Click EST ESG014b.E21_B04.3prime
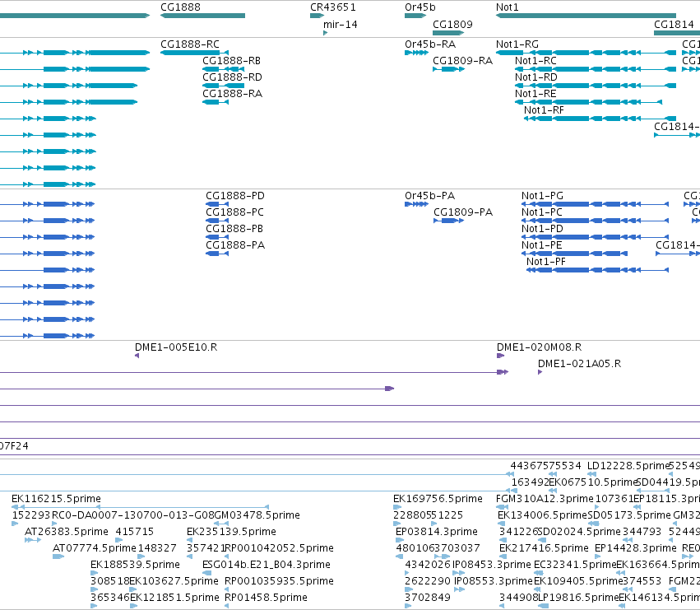Image resolution: width=700 pixels, height=610 pixels. click(x=267, y=565)
